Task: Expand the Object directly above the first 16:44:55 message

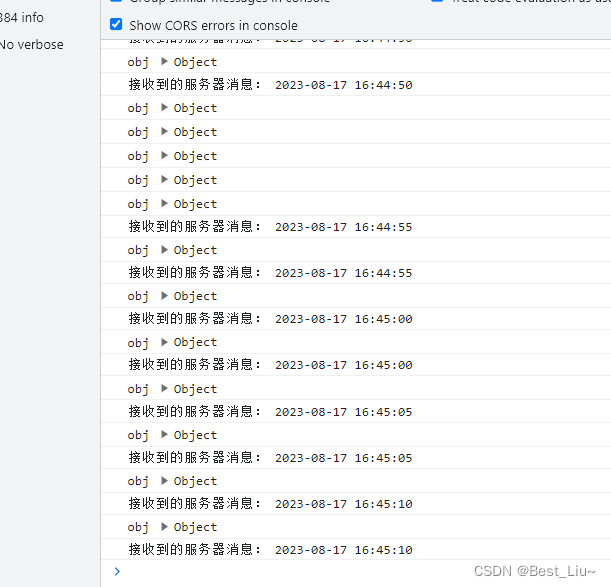Action: (164, 204)
